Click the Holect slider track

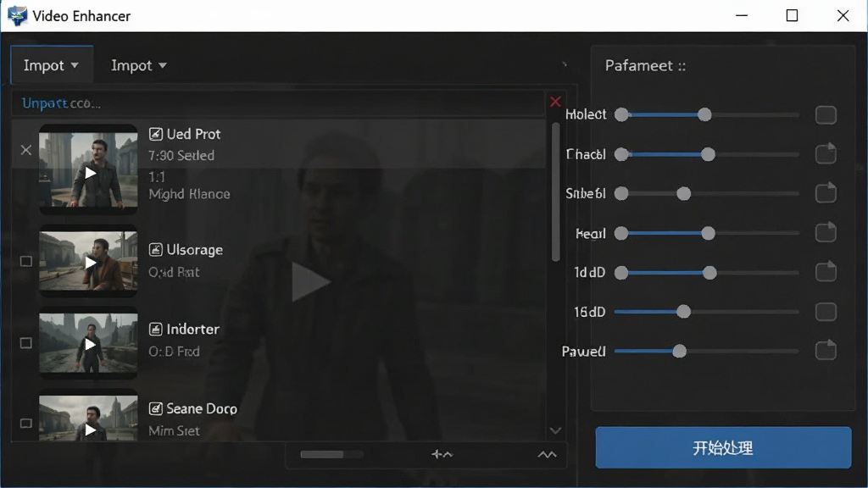click(707, 114)
